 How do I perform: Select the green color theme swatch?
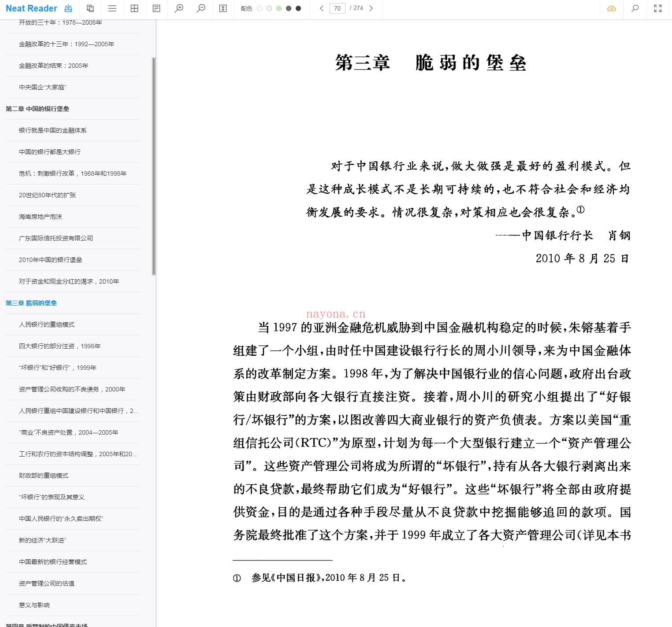[279, 8]
